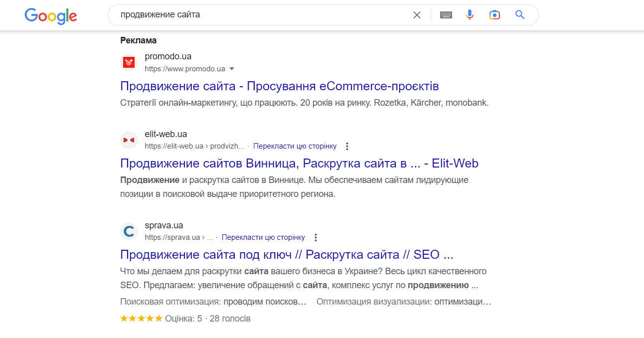Expand the promodo.ua ad URL dropdown arrow
The height and width of the screenshot is (338, 644).
click(231, 69)
